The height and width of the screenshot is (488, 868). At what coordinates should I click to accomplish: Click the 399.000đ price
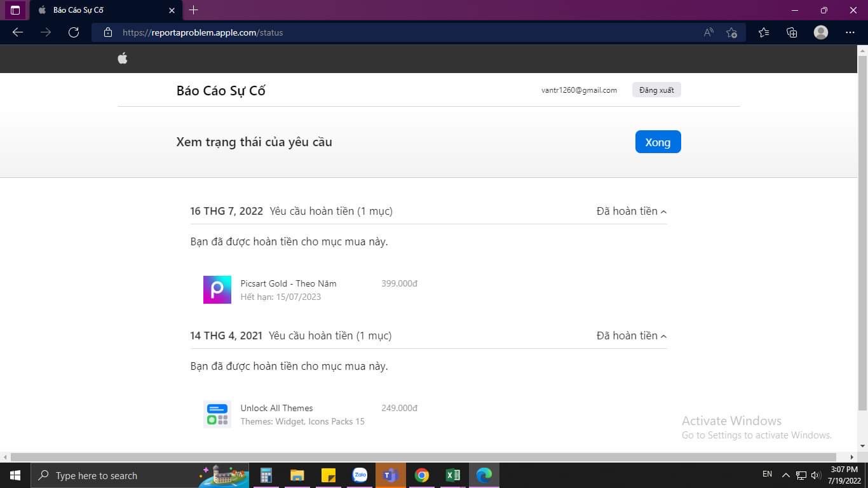coord(399,283)
